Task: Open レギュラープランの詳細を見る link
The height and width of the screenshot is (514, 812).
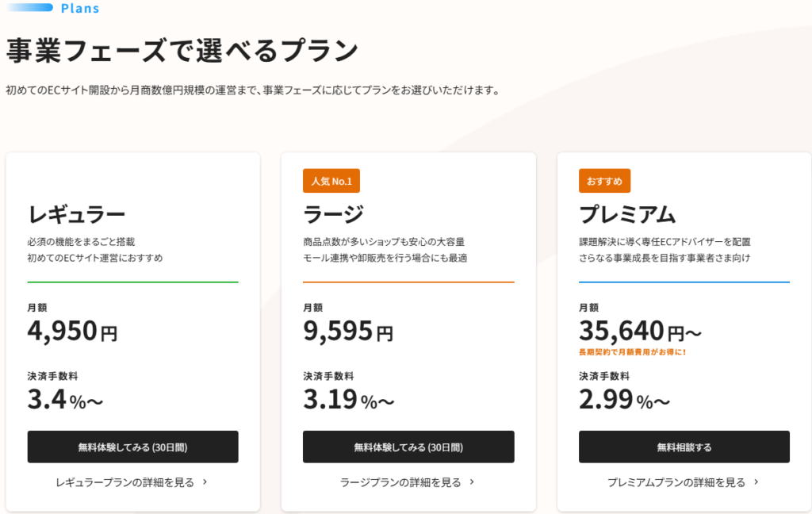Action: pyautogui.click(x=124, y=482)
